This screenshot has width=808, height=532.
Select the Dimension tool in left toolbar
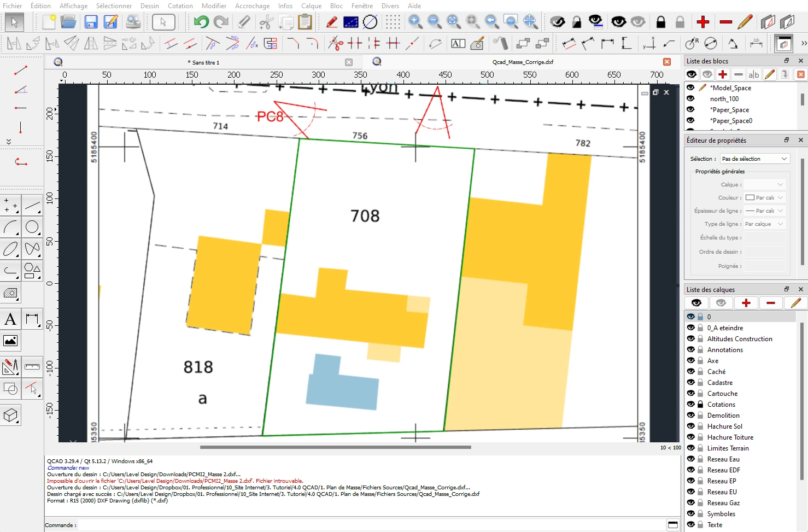[32, 319]
